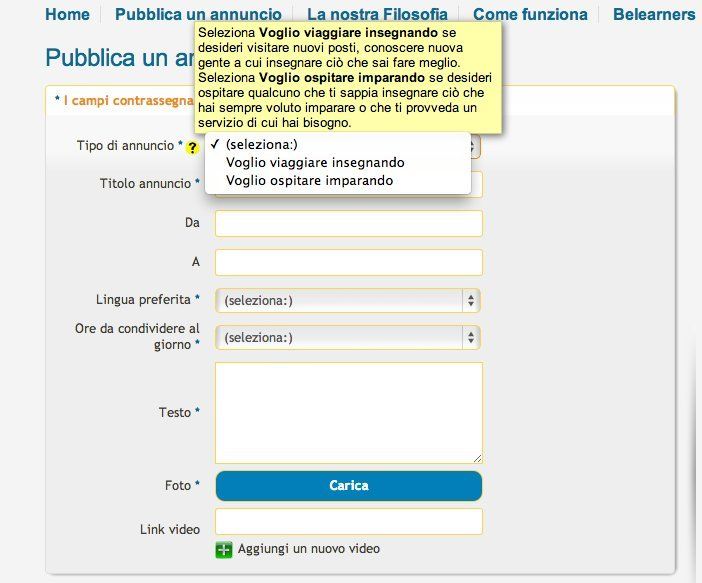
Task: Choose 'Voglio ospitare imparando' option
Action: (309, 180)
